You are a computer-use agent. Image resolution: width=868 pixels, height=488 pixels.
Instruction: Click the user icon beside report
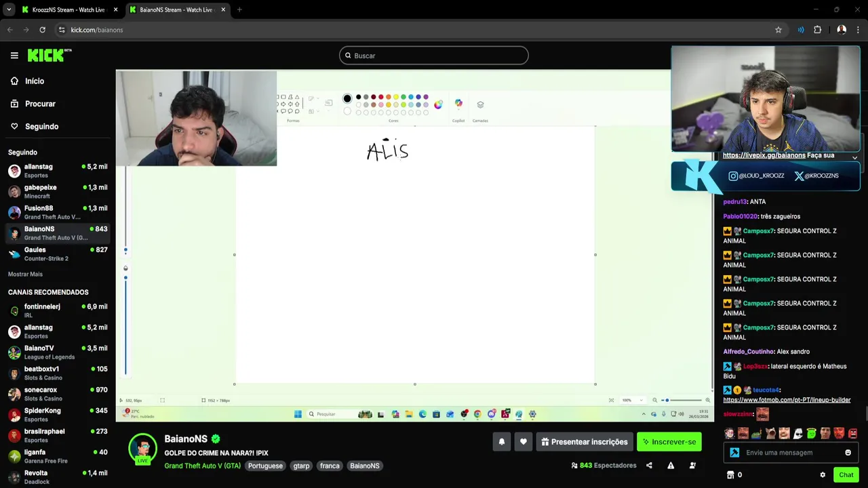pyautogui.click(x=692, y=466)
